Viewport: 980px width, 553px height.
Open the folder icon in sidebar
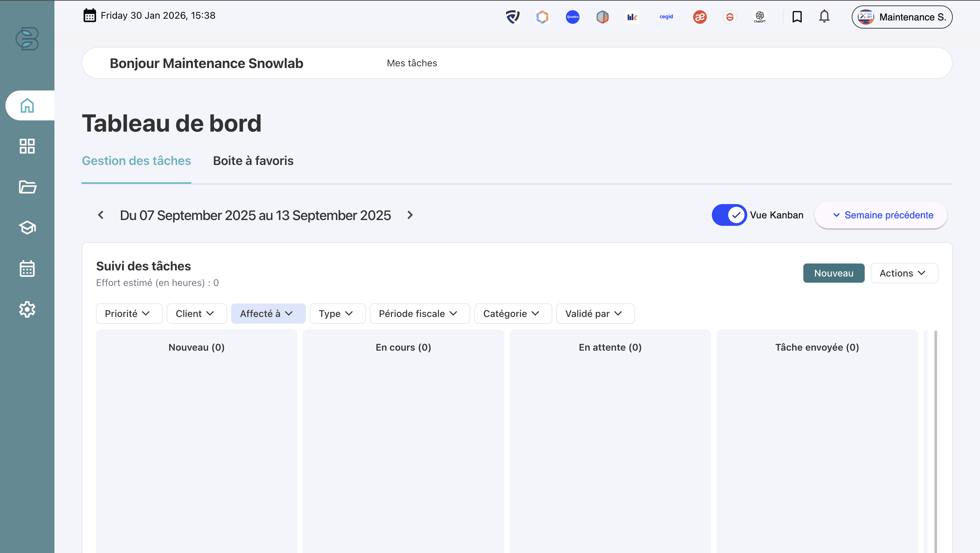[x=27, y=187]
